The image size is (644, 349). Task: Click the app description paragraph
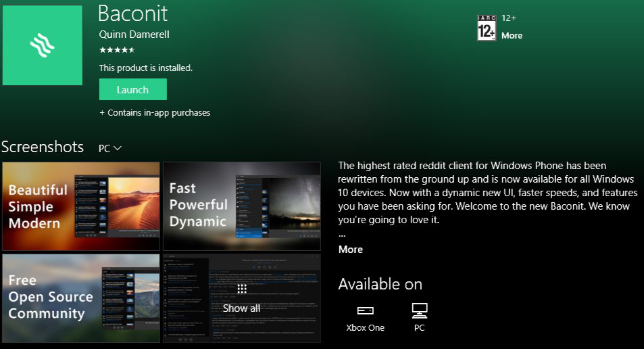click(x=487, y=193)
